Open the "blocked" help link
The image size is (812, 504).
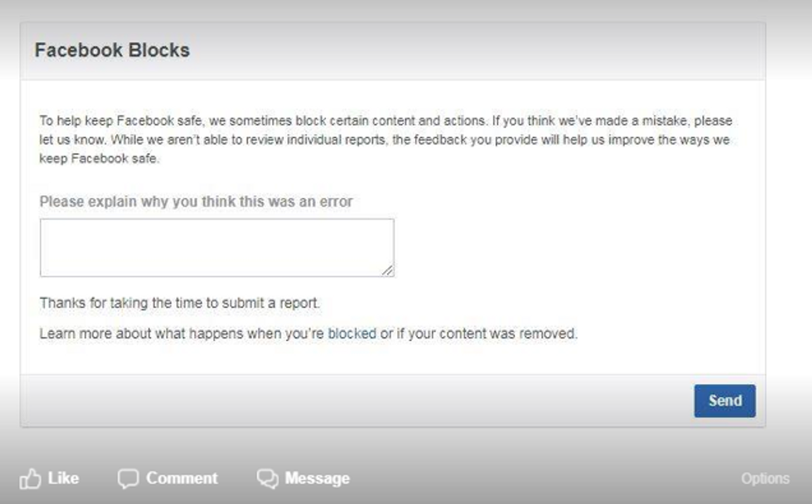[352, 333]
